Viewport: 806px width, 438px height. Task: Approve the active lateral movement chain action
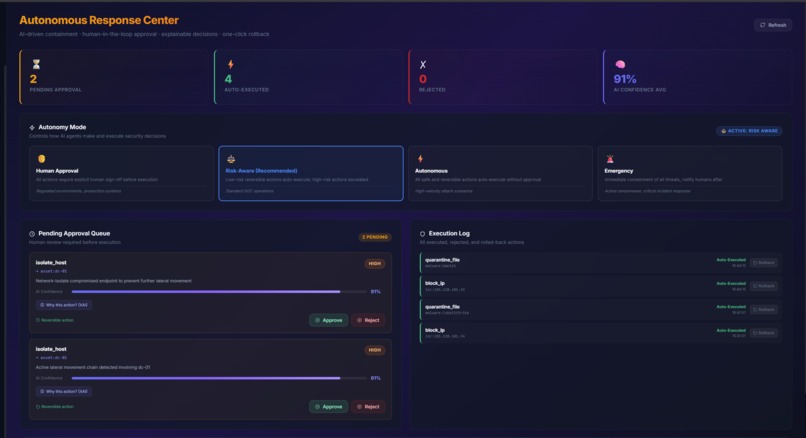point(328,407)
